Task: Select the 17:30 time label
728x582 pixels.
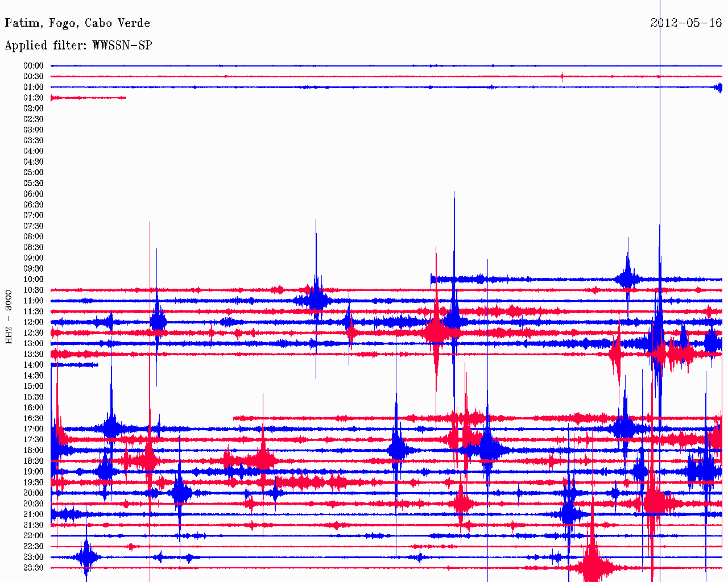Action: click(x=34, y=440)
